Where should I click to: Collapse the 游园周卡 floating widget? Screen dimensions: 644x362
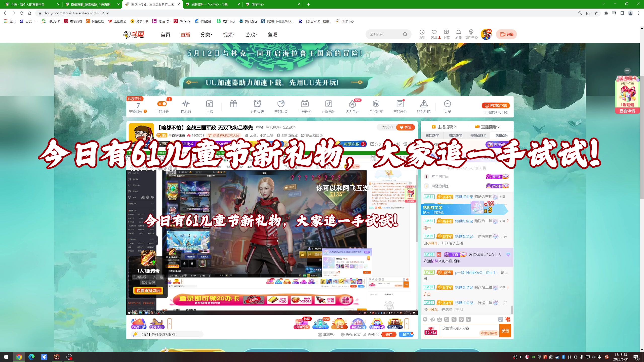point(627,71)
